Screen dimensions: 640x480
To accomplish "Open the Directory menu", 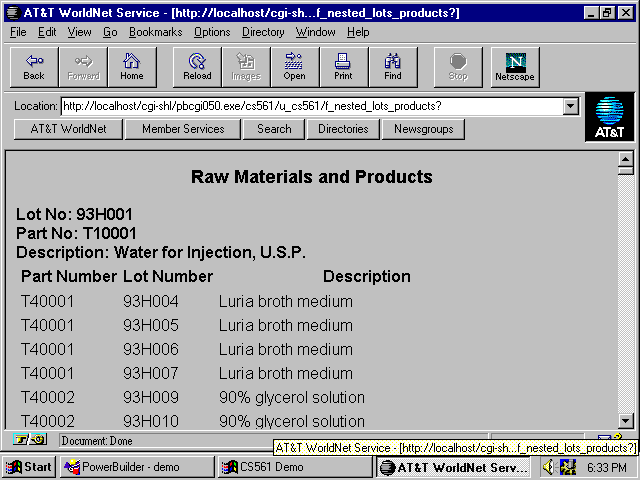I will coord(263,32).
